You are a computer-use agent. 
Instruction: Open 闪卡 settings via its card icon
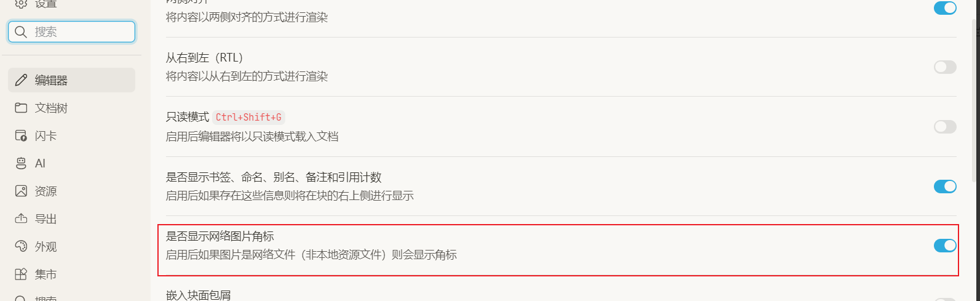click(x=22, y=135)
